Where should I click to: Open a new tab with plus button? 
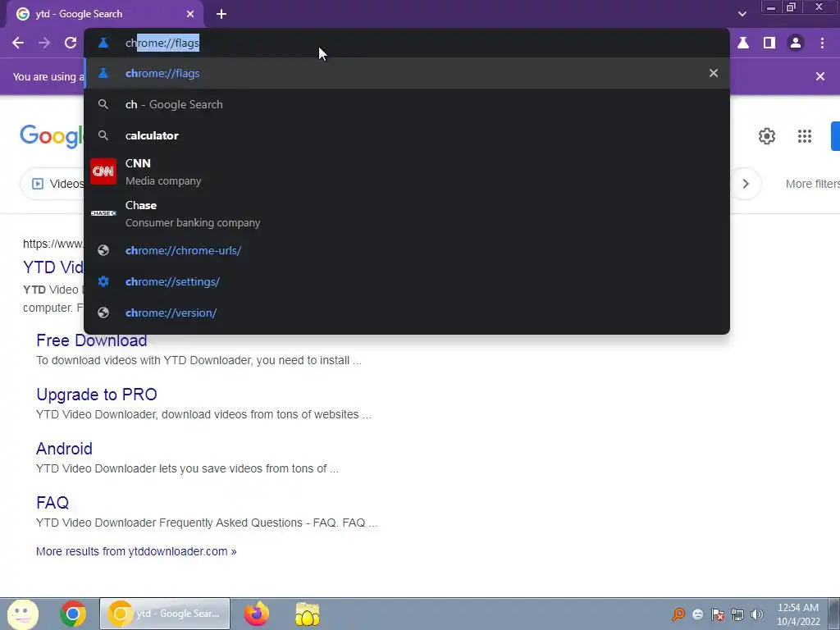(221, 14)
